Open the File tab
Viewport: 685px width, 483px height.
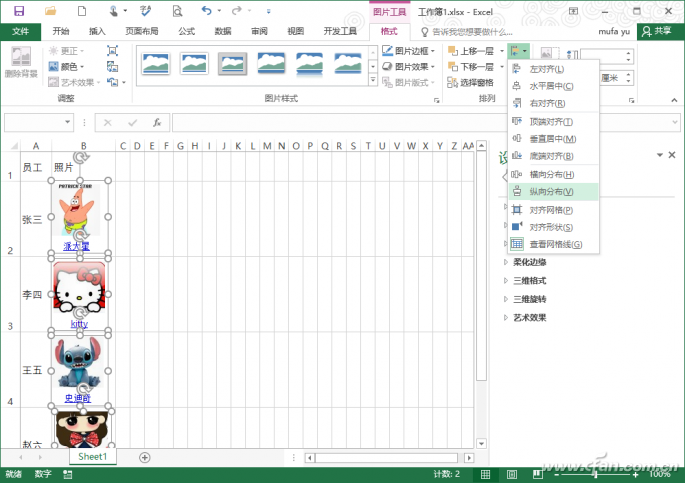coord(21,31)
